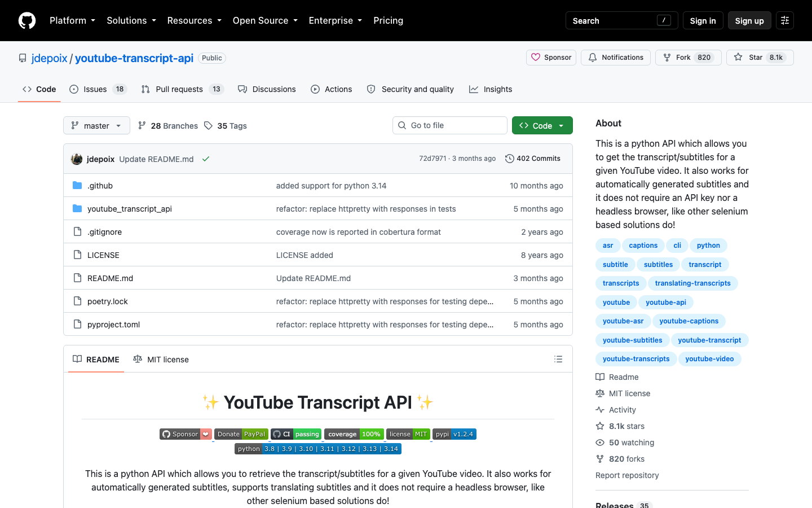
Task: View 50 watching in sidebar
Action: [x=625, y=443]
